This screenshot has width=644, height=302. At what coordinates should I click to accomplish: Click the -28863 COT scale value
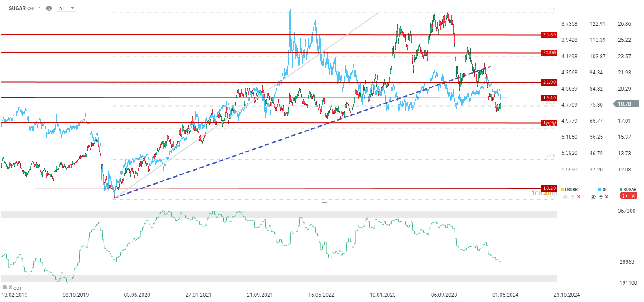[626, 262]
